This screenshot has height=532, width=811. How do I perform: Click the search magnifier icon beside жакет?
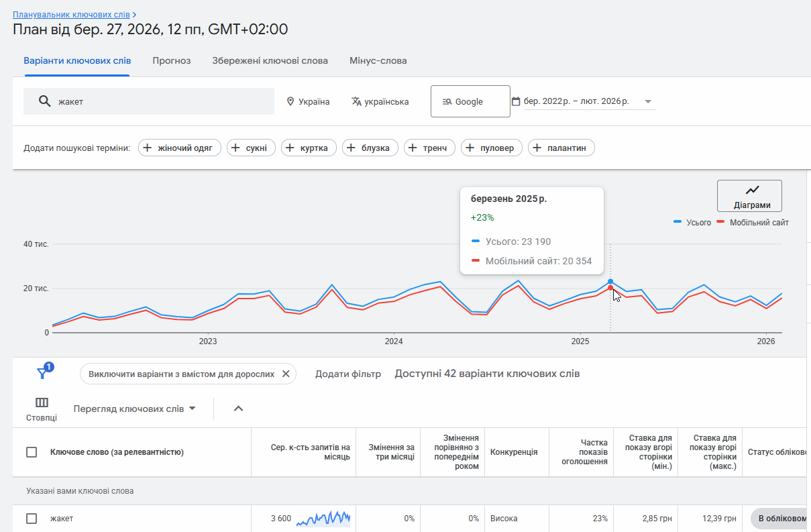point(44,101)
